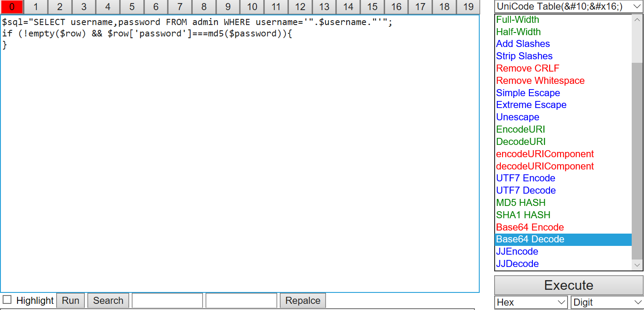Switch to tab 3
Viewport: 644px width, 310px height.
click(x=84, y=7)
